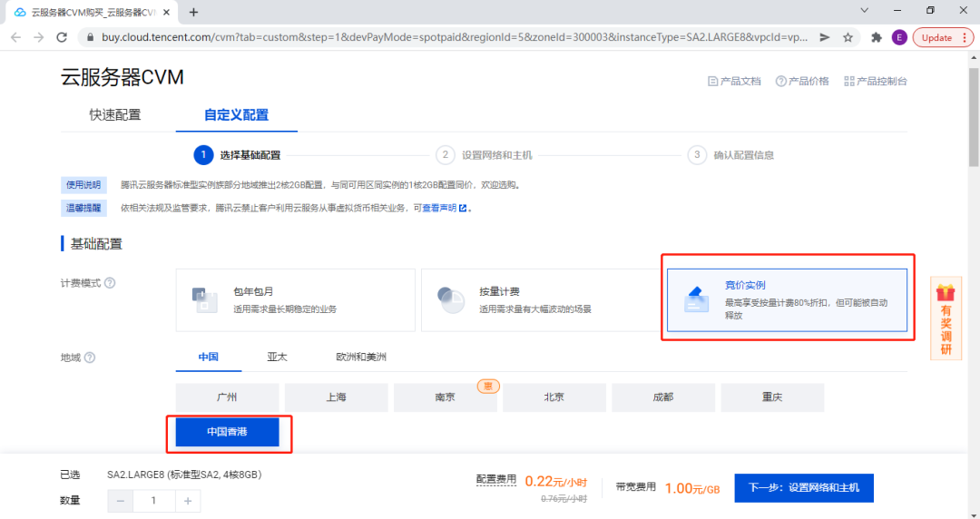
Task: Click the browser forward arrow
Action: click(x=39, y=37)
